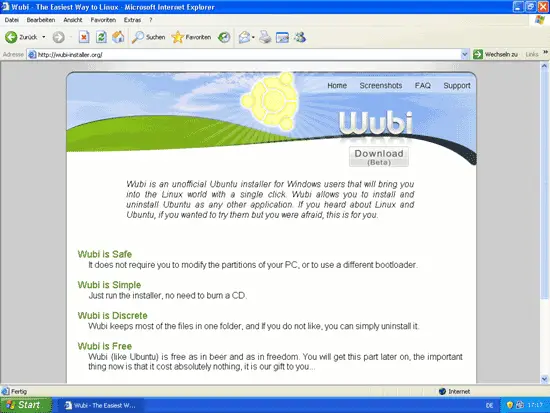Viewport: 550px width, 413px height.
Task: Open the Ansicht menu
Action: click(73, 20)
